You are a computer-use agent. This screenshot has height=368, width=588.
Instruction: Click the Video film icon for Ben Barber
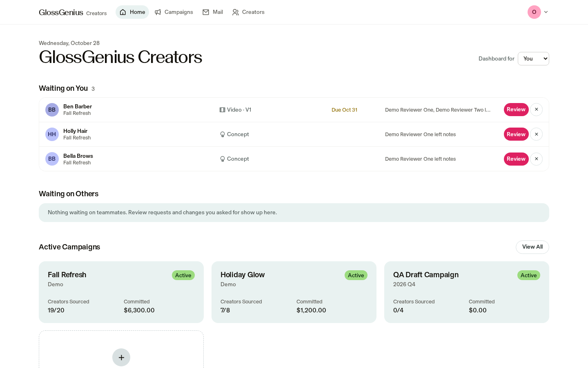click(223, 110)
